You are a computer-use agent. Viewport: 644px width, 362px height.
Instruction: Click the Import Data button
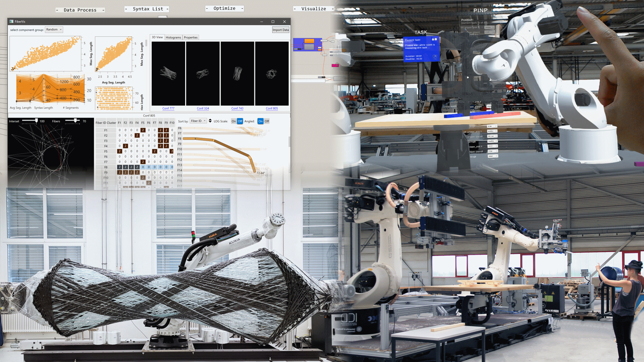(x=280, y=30)
